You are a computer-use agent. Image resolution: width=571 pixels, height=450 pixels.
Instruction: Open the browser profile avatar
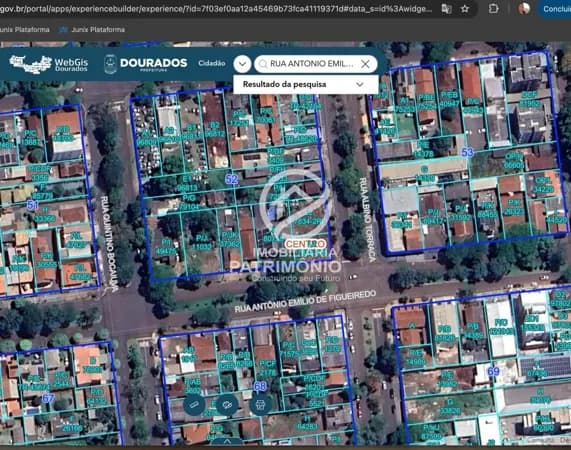tap(524, 8)
